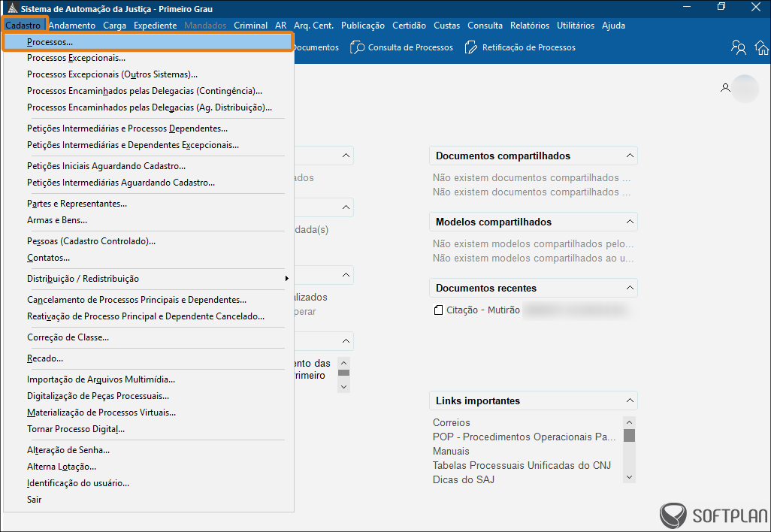Open the Cadastro menu

click(x=23, y=26)
